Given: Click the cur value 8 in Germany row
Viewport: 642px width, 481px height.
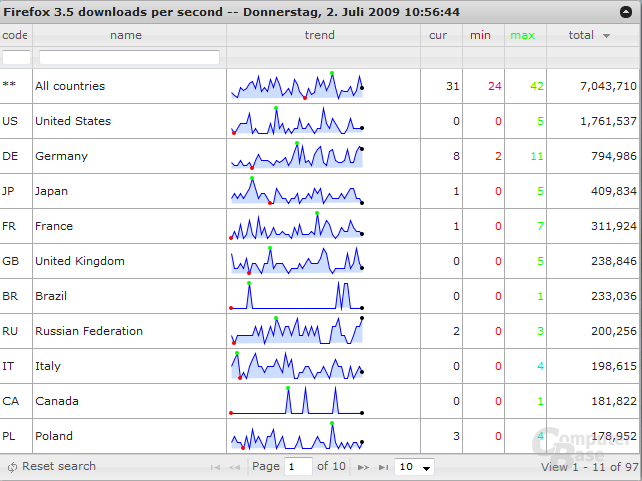Looking at the screenshot, I should coord(456,156).
